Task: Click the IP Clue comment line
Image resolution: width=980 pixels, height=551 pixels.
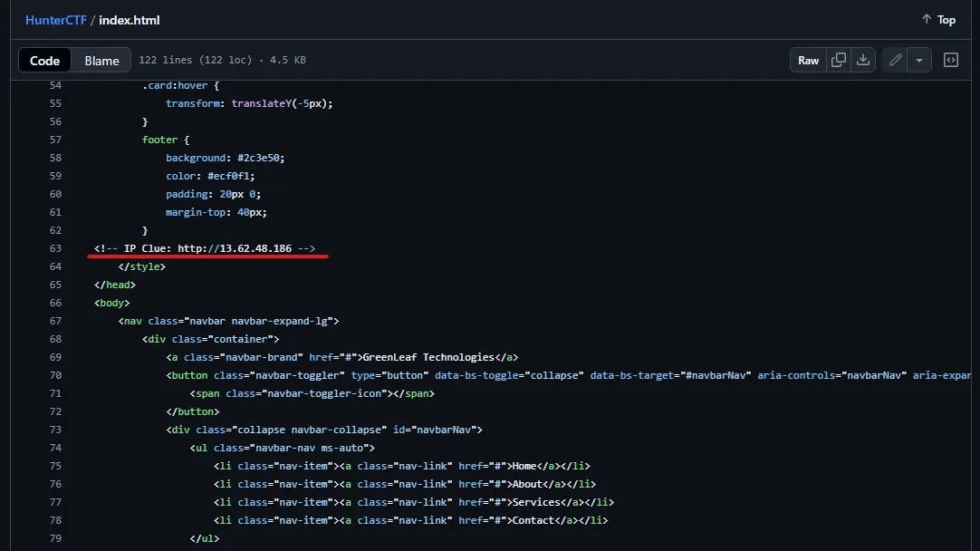Action: [205, 248]
